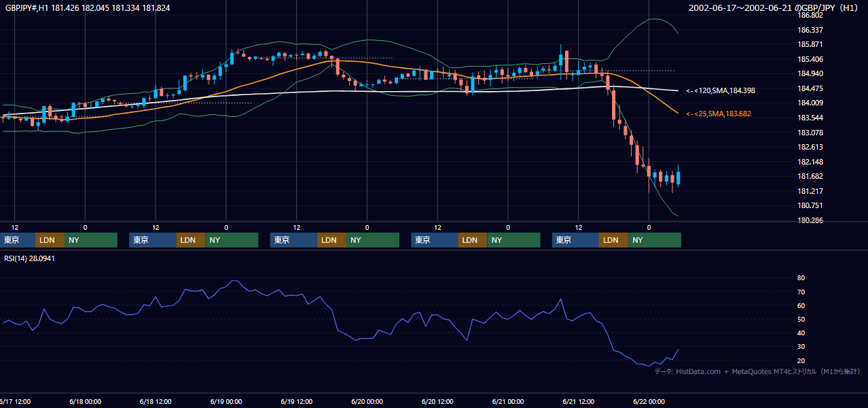868x408 pixels.
Task: Click the 6/21 00:00 time axis label
Action: [508, 401]
